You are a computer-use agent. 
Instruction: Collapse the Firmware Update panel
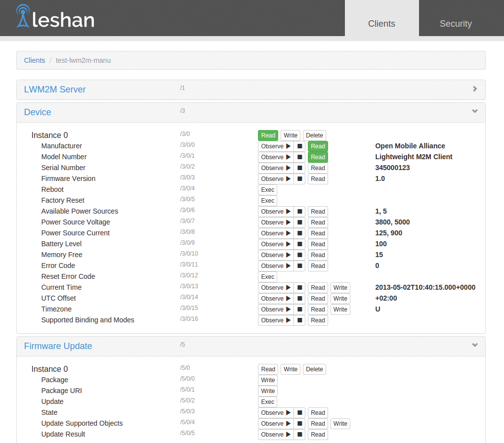[474, 345]
